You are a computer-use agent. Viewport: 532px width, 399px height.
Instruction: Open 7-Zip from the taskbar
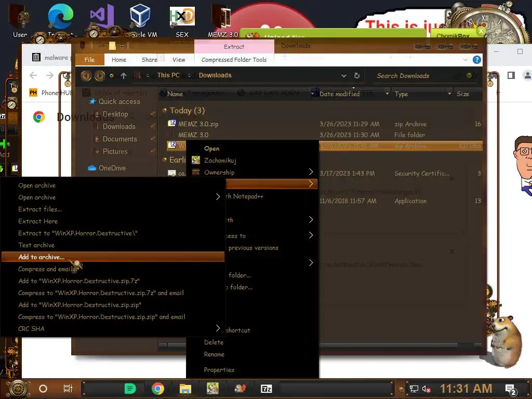point(267,389)
